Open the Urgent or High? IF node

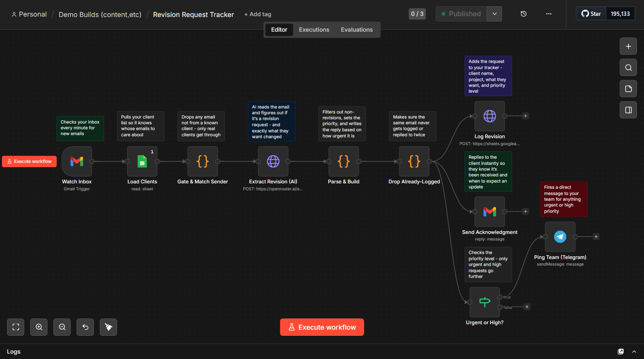tap(485, 302)
